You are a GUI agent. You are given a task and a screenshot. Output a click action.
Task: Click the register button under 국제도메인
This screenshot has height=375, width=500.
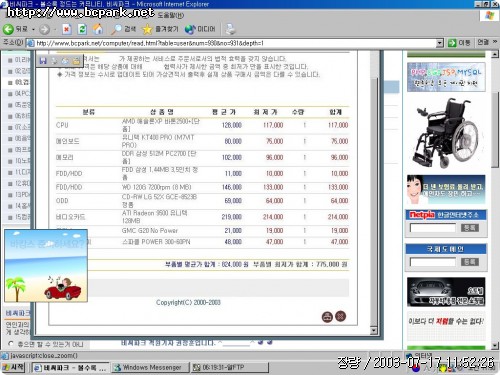point(470,262)
